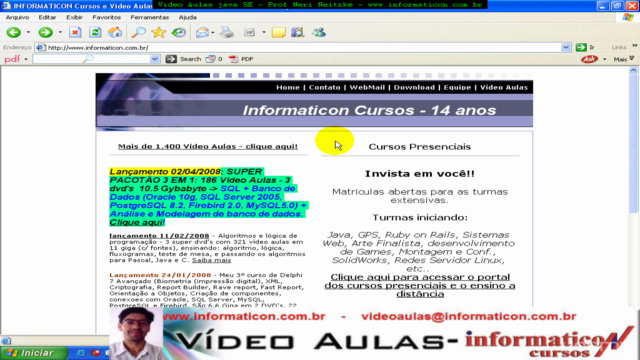This screenshot has width=640, height=360.
Task: Launch Internet Explorer from quick launch
Action: [81, 353]
